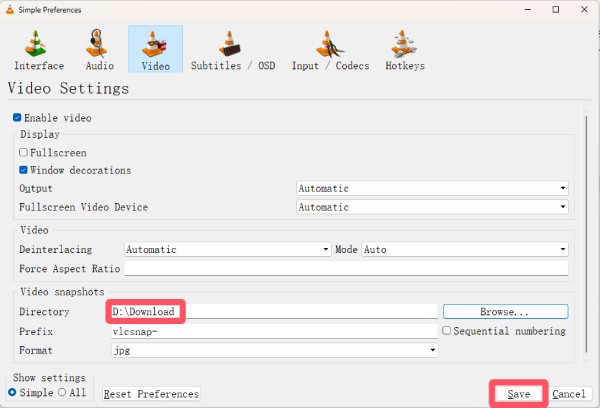Enable the Fullscreen checkbox
The height and width of the screenshot is (408, 600).
tap(24, 153)
